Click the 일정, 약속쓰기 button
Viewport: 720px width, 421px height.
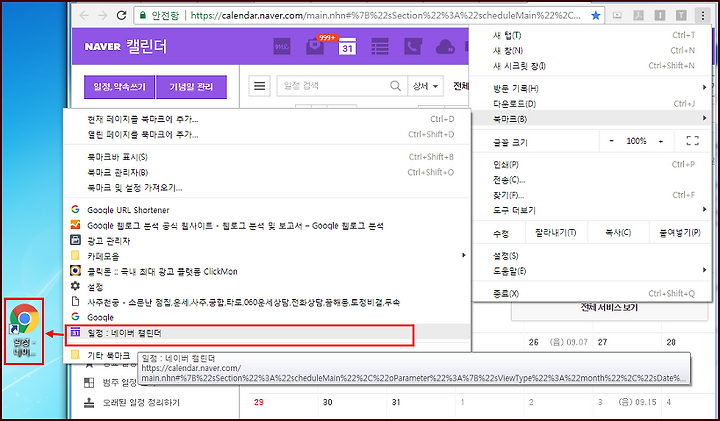click(x=119, y=87)
